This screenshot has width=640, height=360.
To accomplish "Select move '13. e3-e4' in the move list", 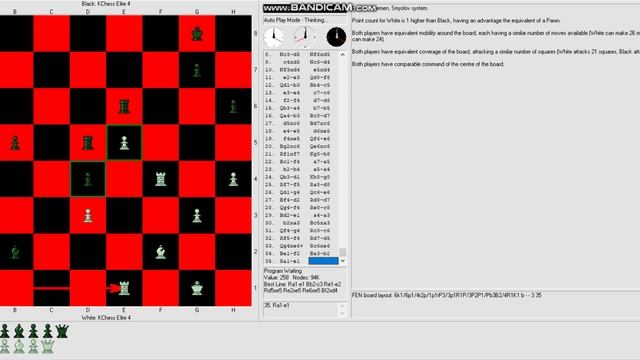I will 291,93.
